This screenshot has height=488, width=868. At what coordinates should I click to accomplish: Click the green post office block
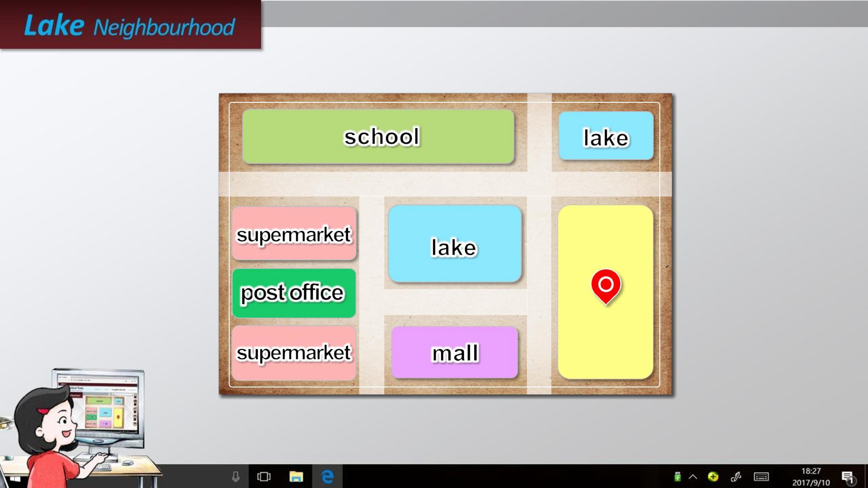(x=294, y=293)
